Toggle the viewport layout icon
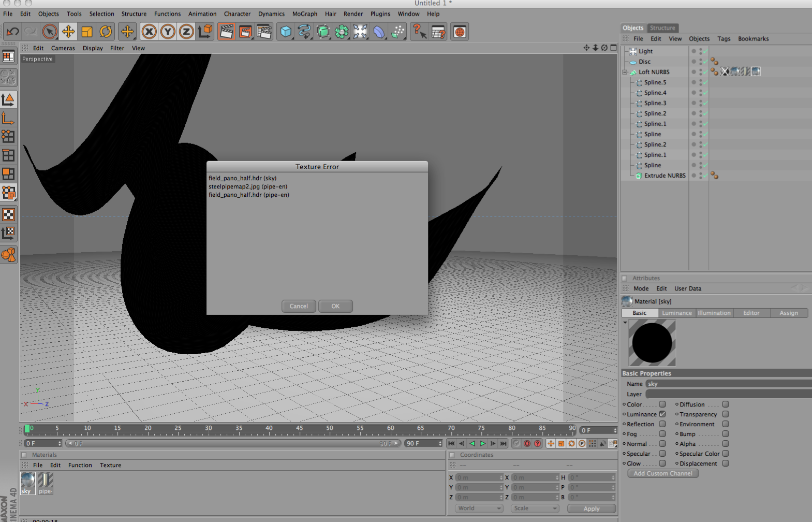The image size is (812, 522). (8, 56)
